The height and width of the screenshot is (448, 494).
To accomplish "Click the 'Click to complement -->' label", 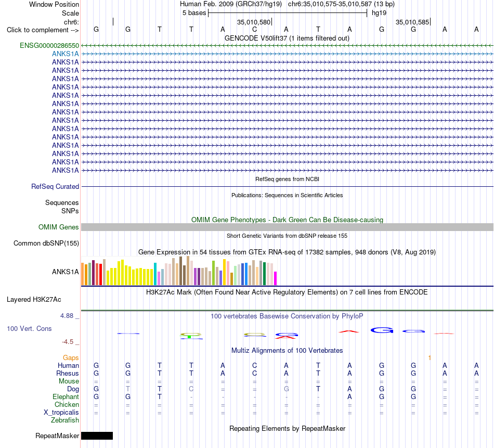I will click(x=43, y=30).
